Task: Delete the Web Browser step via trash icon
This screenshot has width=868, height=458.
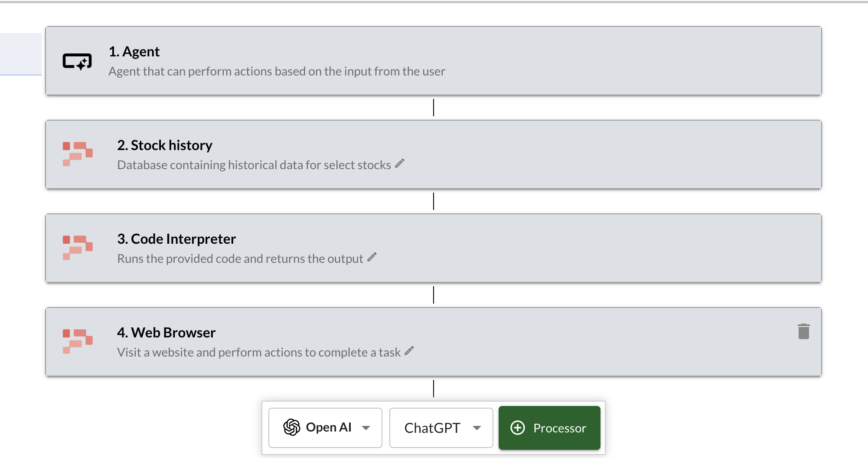Action: 804,331
